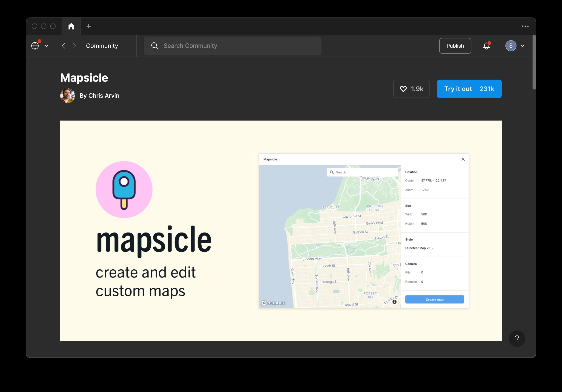Screen dimensions: 562x392
Task: Open the browser overflow menu
Action: (x=525, y=26)
